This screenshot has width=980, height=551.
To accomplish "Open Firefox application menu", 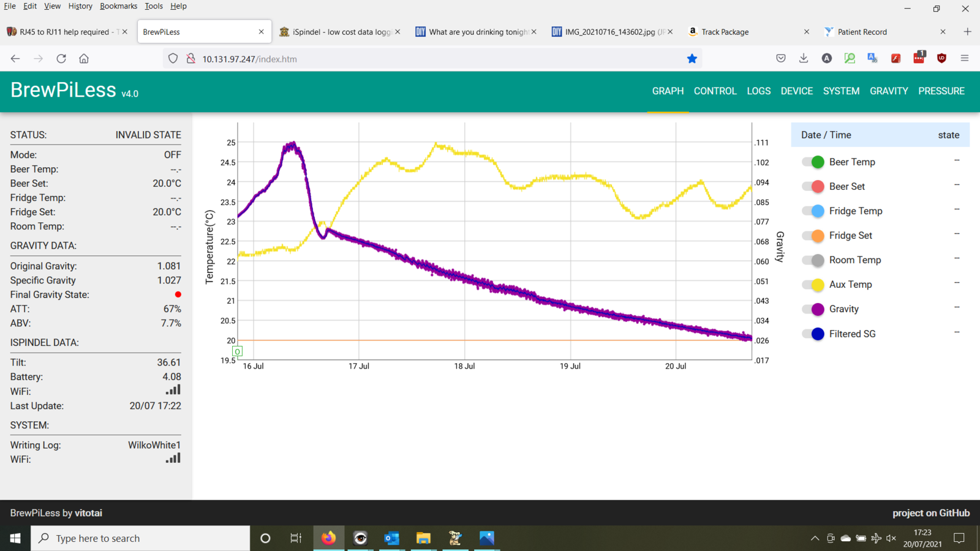I will 965,59.
